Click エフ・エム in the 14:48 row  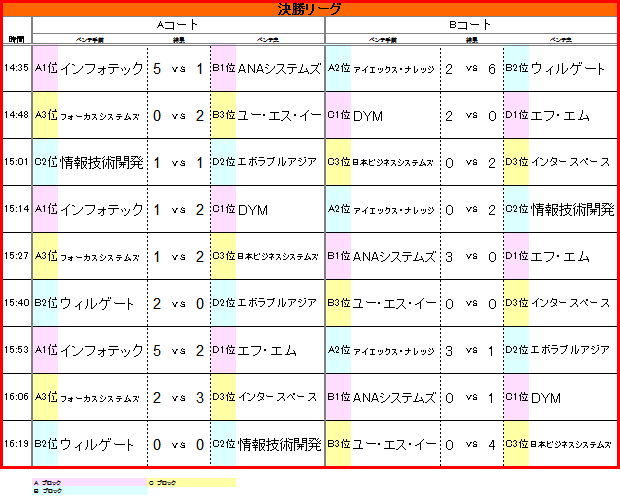[x=560, y=116]
